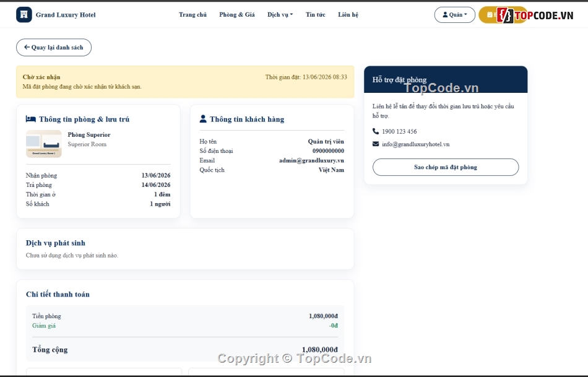Viewport: 588px width, 377px height.
Task: Click the bed icon beside Thông tin phòng
Action: (31, 119)
